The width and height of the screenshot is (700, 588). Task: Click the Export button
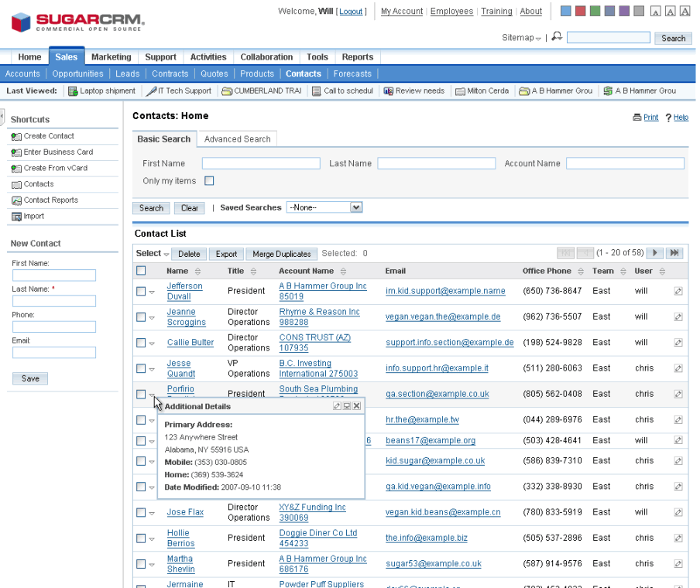[226, 254]
